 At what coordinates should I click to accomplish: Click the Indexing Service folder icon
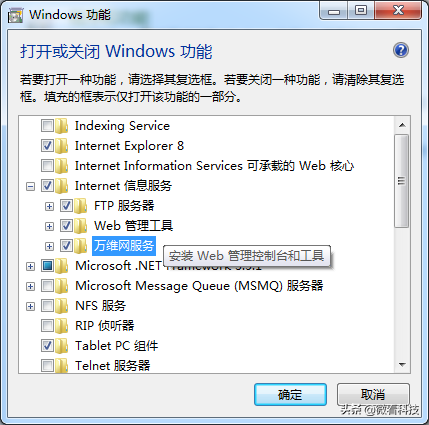(62, 126)
